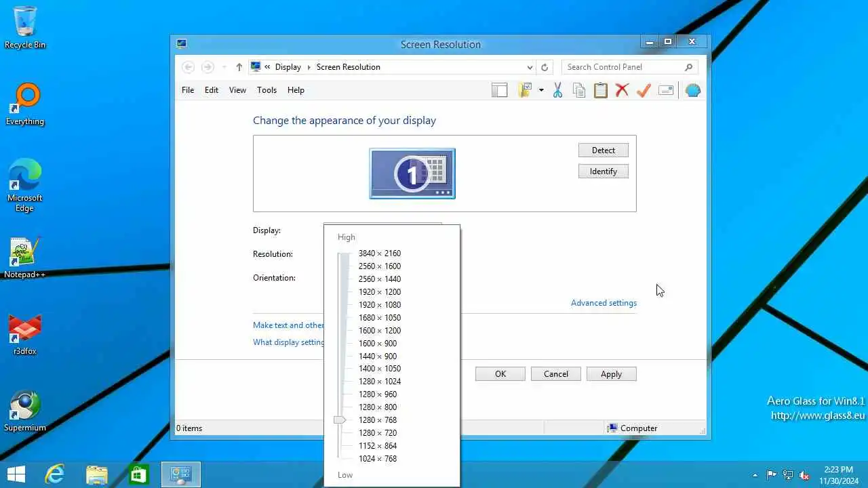Click the Apply button
The height and width of the screenshot is (488, 868).
point(611,374)
